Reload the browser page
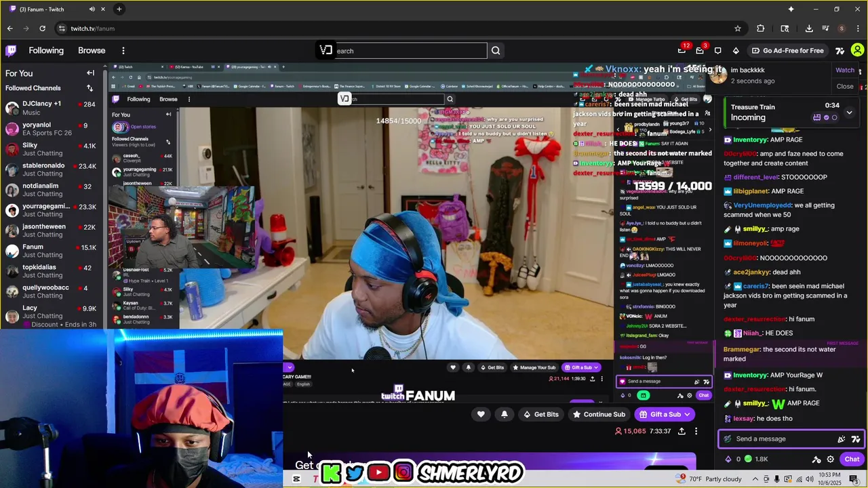 (42, 28)
